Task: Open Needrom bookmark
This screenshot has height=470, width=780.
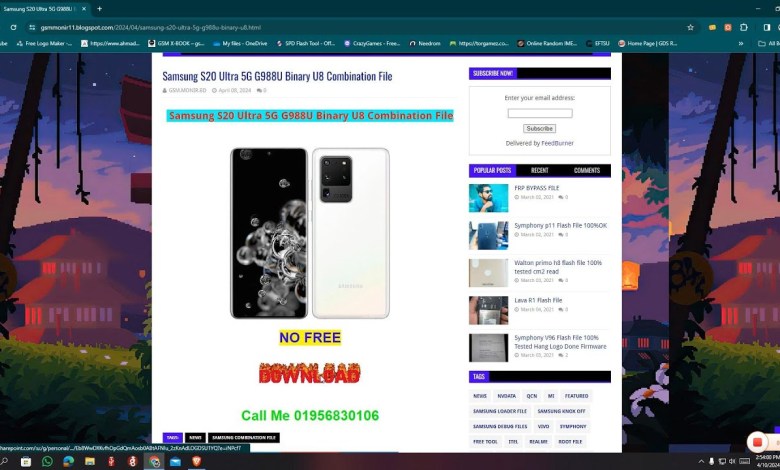Action: point(425,43)
